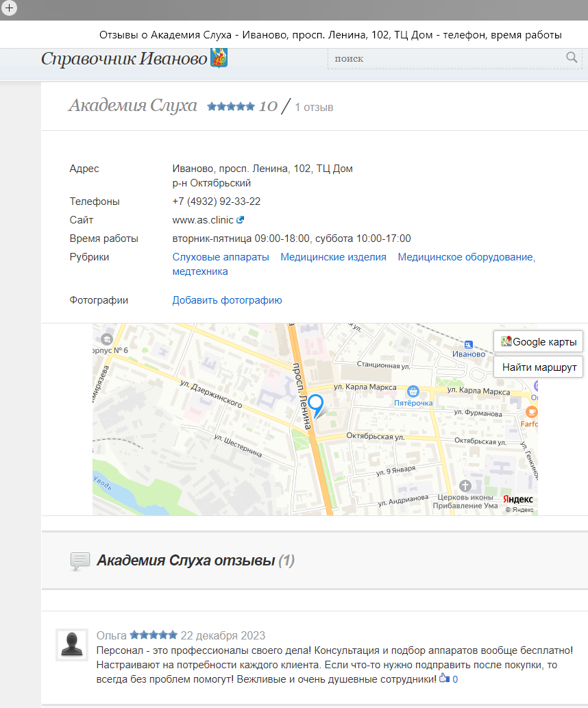Click the external link icon beside www.as.clinic
Viewport: 588px width, 708px height.
pyautogui.click(x=241, y=220)
